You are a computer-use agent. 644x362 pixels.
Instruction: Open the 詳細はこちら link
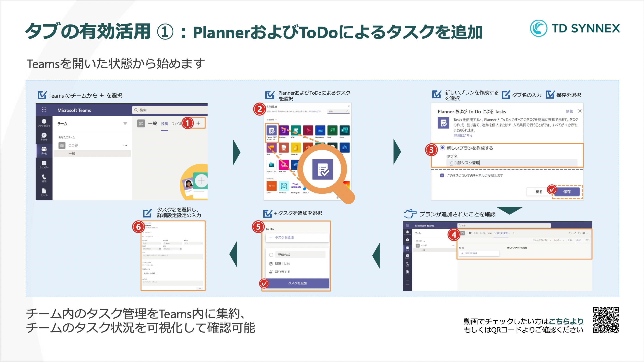(x=463, y=136)
